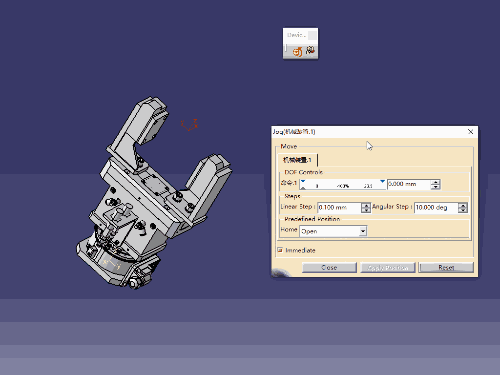This screenshot has width=500, height=375.
Task: Toggle the Immediate checkbox
Action: point(280,250)
